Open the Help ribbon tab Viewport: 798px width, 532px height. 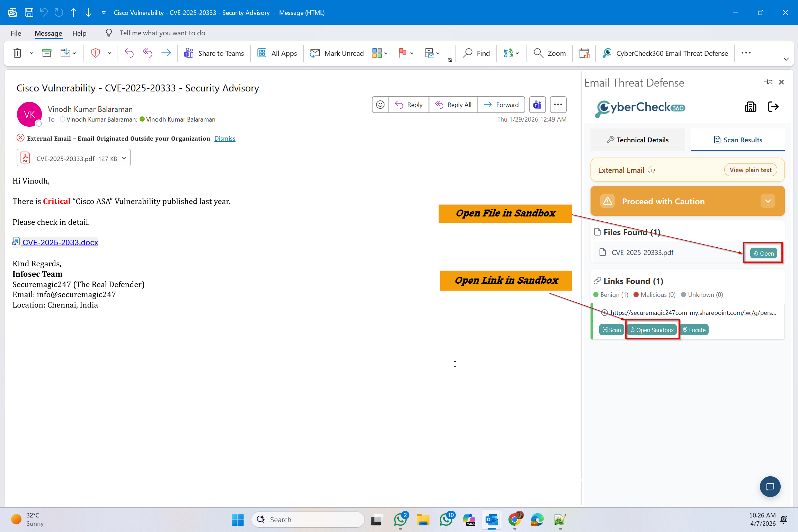coord(79,33)
